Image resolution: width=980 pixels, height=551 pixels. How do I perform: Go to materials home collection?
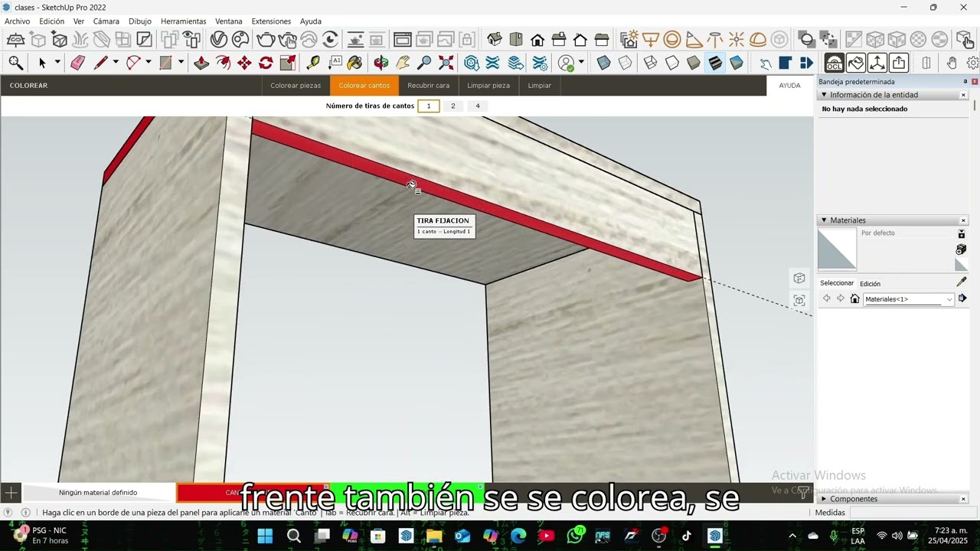coord(855,298)
